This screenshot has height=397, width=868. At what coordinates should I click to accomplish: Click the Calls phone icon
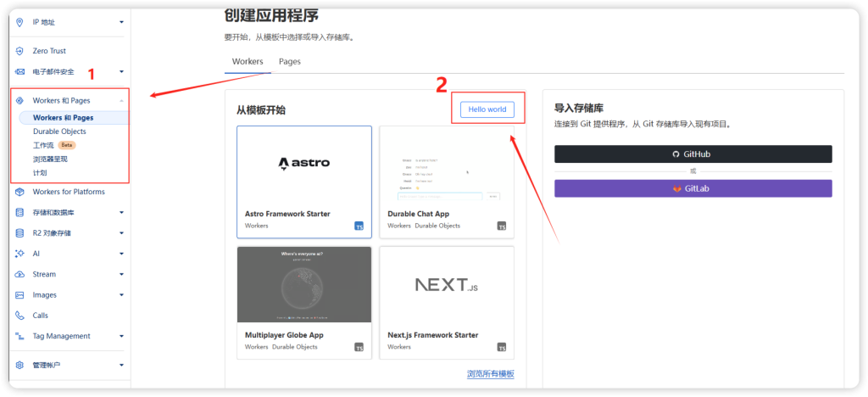pyautogui.click(x=20, y=316)
